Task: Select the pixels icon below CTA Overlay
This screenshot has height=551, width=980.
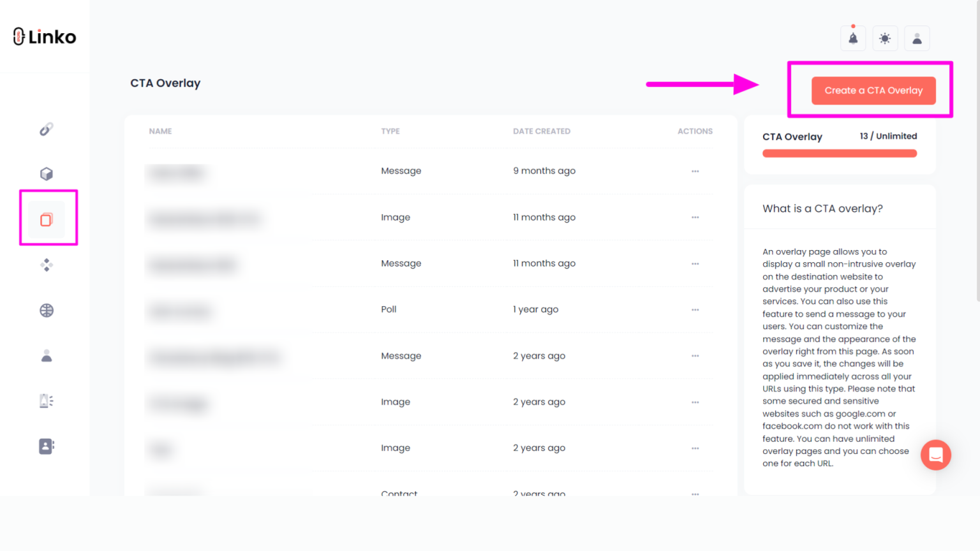Action: pos(45,265)
